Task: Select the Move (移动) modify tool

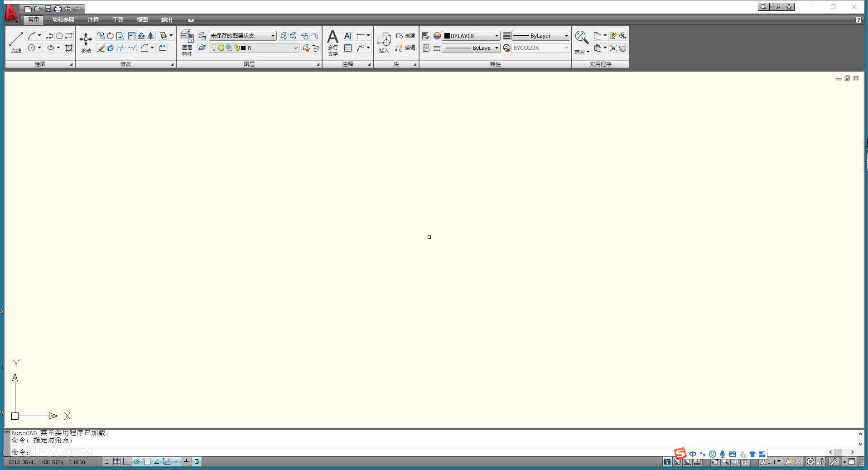Action: 85,41
